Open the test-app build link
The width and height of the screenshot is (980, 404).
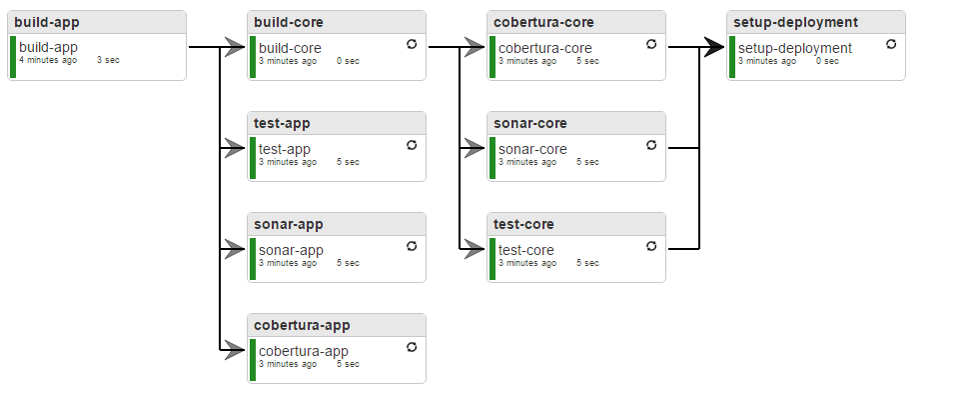285,149
